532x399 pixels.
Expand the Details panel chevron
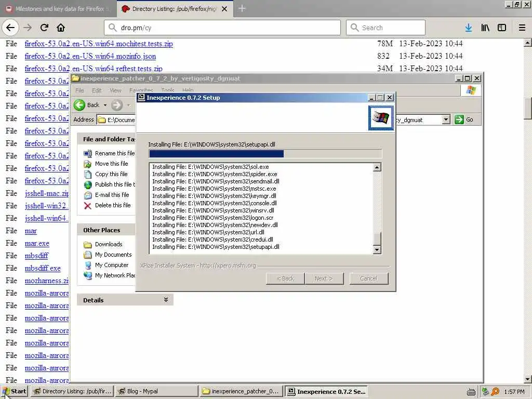pyautogui.click(x=166, y=300)
